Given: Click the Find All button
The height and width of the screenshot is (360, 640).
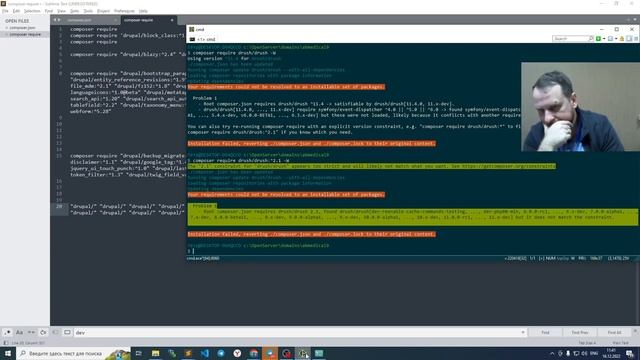Looking at the screenshot, I should point(614,333).
